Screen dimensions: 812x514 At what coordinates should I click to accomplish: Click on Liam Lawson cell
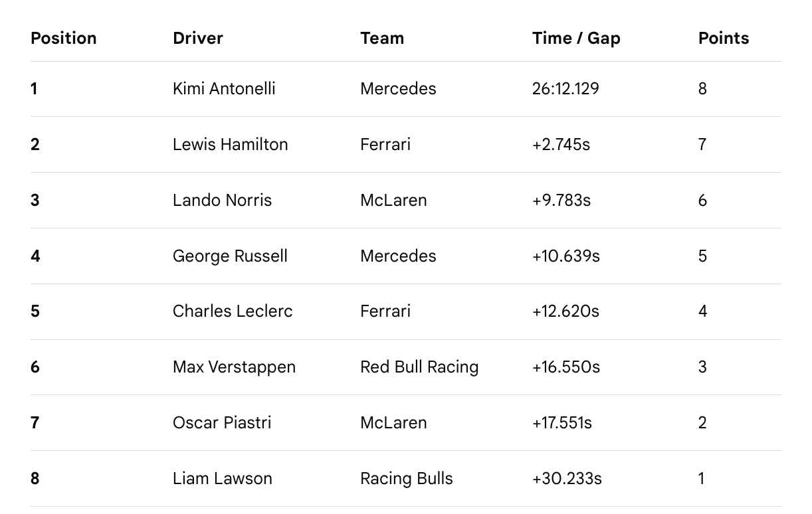coord(223,478)
